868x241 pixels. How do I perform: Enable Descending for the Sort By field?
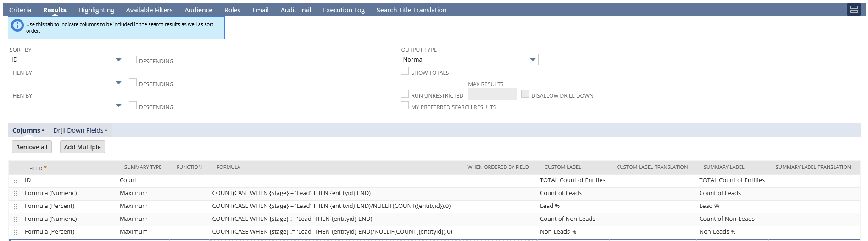(x=133, y=60)
